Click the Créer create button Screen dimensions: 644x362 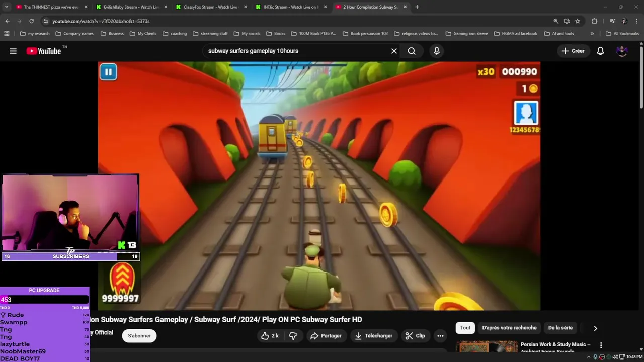[x=573, y=51]
